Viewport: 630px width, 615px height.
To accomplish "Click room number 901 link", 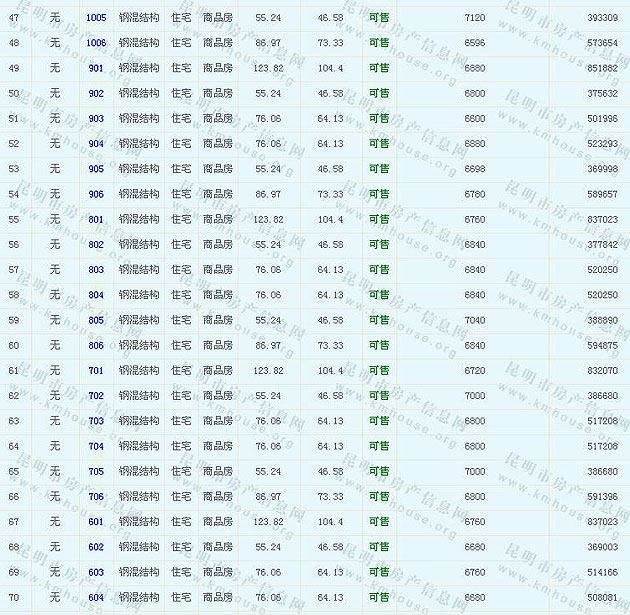I will pyautogui.click(x=96, y=68).
